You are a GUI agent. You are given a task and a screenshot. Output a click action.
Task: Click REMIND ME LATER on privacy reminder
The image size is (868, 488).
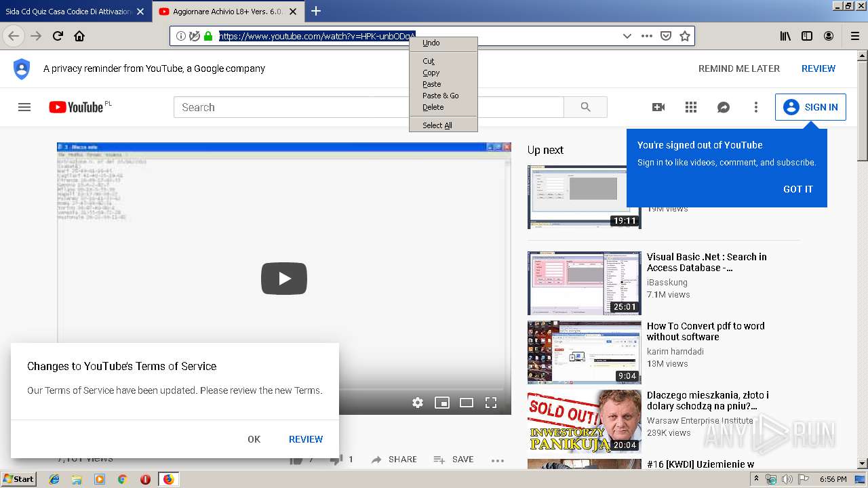click(739, 68)
